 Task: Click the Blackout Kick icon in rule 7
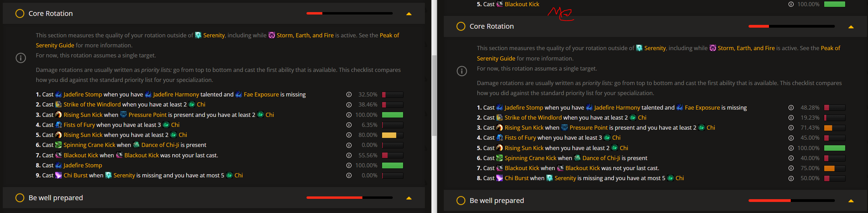tap(58, 155)
